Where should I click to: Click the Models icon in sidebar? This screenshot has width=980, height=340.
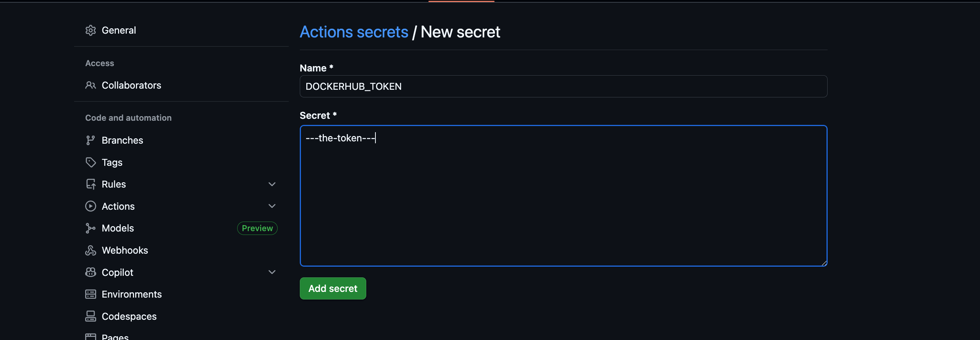(x=91, y=228)
